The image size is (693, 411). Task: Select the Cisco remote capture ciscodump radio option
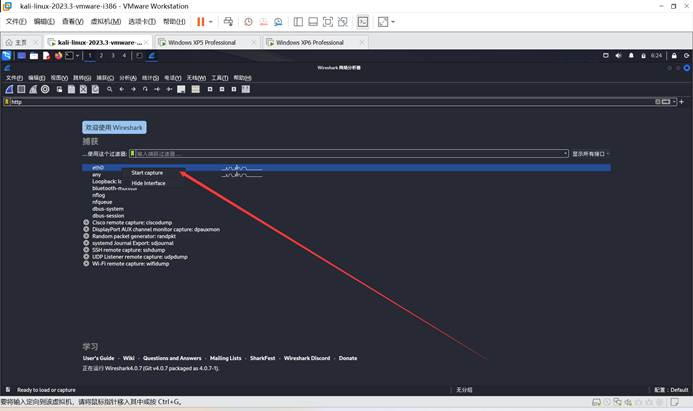click(86, 223)
